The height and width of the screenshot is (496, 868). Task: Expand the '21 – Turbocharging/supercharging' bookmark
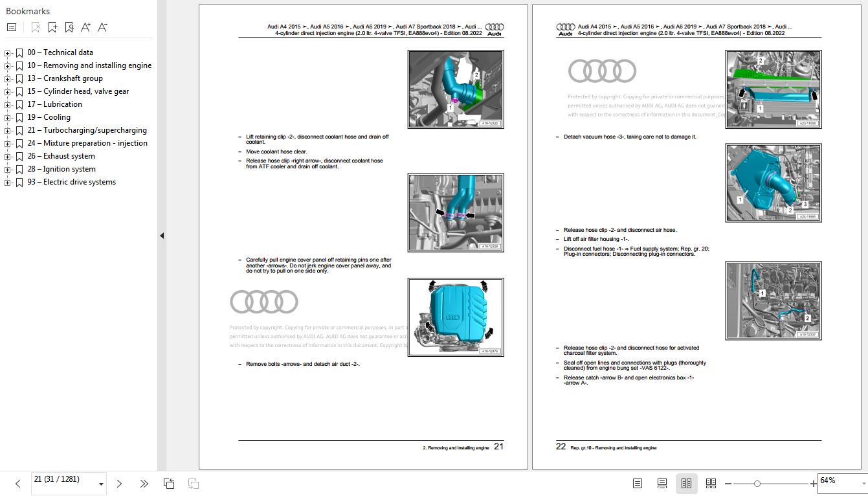tap(7, 131)
